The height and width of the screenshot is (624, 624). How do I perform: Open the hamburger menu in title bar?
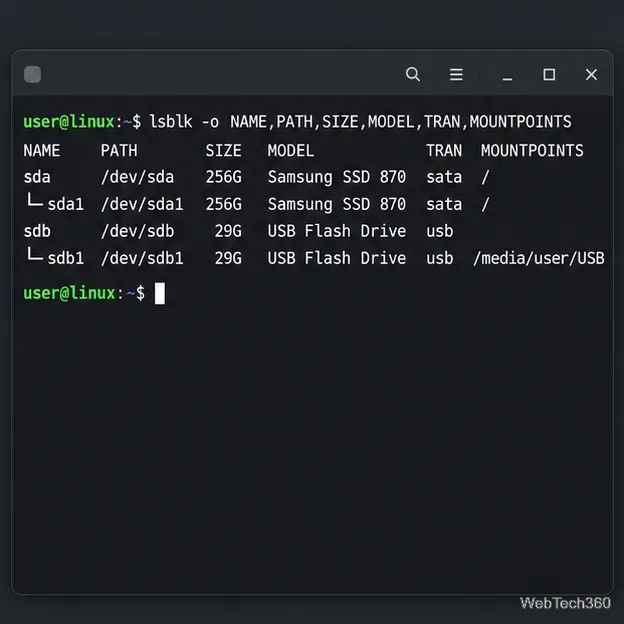pos(456,74)
